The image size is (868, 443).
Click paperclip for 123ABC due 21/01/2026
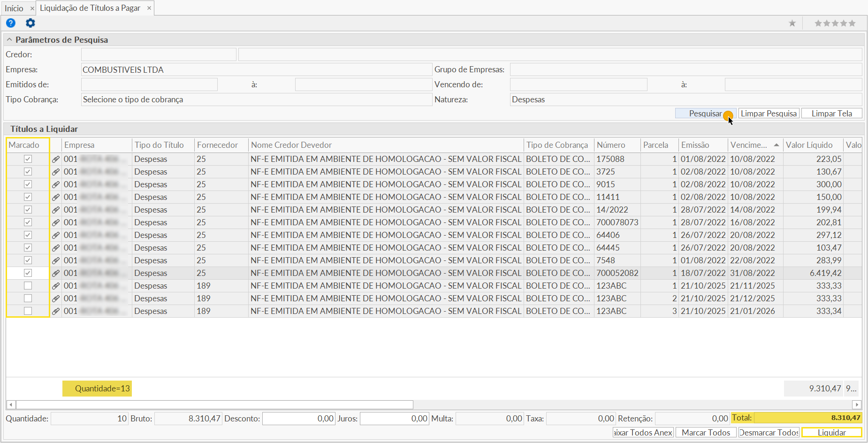point(56,311)
